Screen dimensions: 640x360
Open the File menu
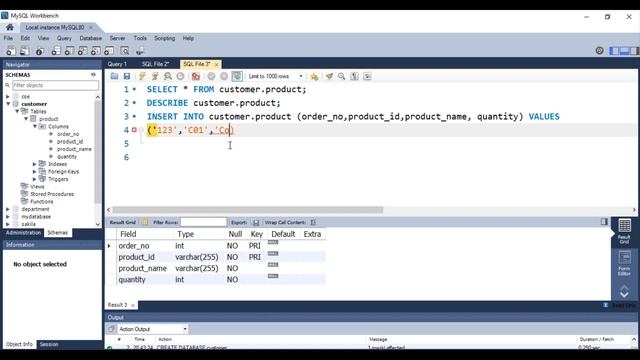pos(8,38)
